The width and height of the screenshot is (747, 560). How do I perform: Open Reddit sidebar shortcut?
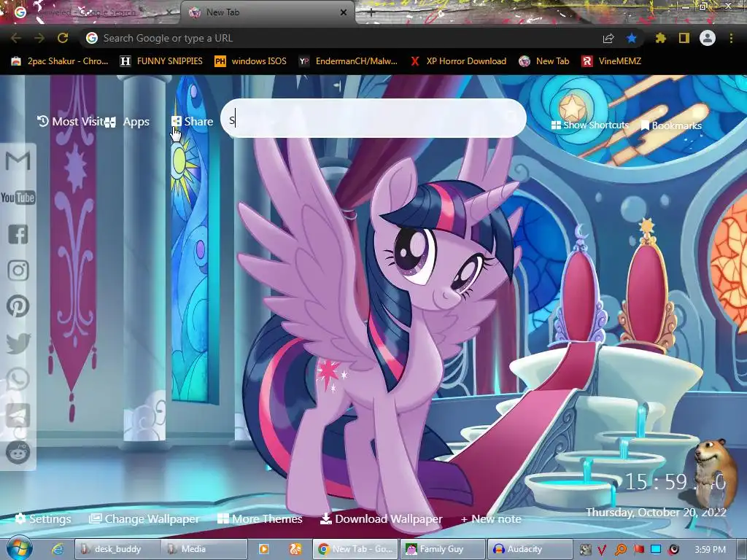coord(18,452)
